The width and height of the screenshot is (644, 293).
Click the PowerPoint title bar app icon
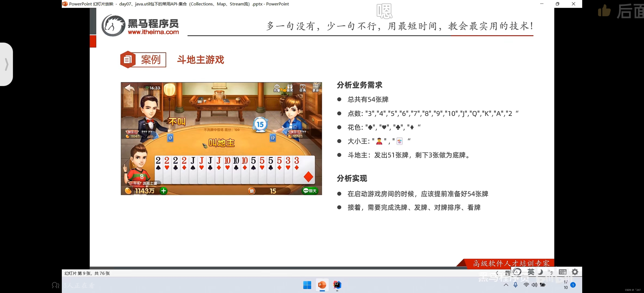[65, 4]
